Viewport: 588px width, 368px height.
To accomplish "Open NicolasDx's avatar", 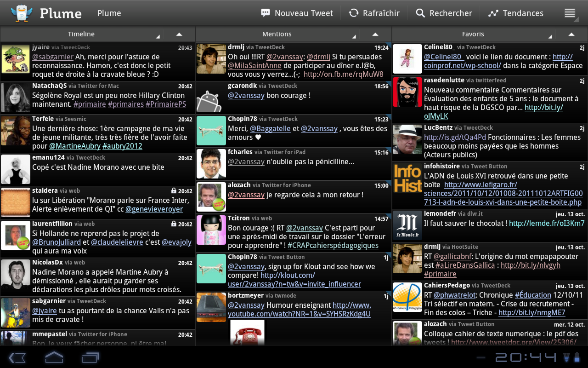I will [16, 274].
